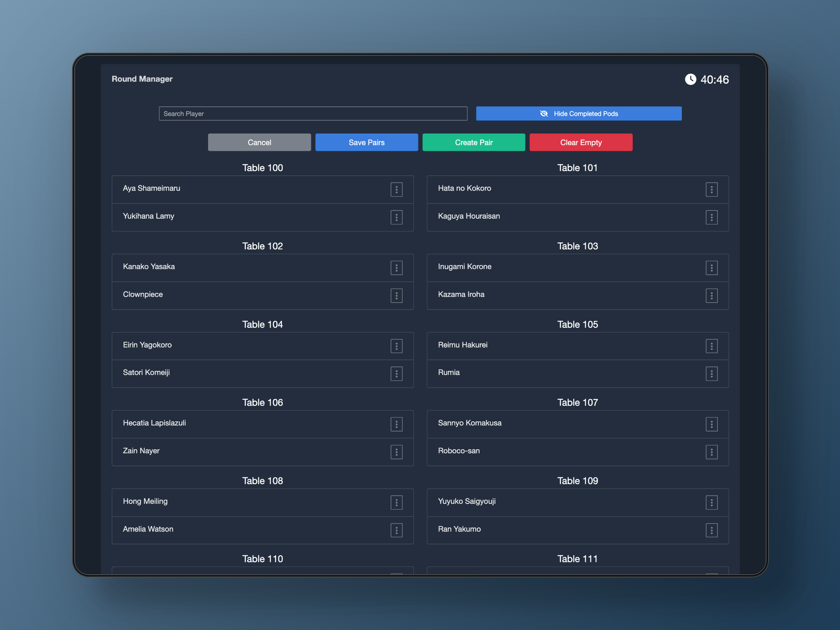Focus the Search Player field
Viewport: 840px width, 630px height.
coord(312,114)
